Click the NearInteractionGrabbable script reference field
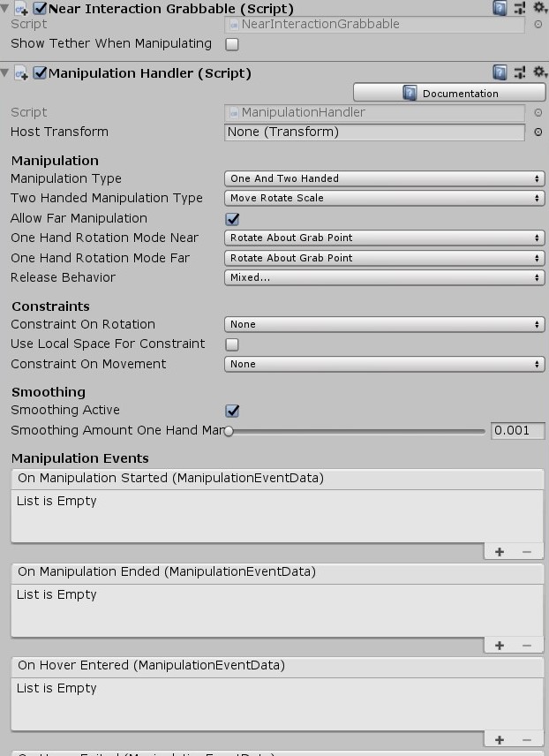This screenshot has width=549, height=756. pyautogui.click(x=374, y=24)
